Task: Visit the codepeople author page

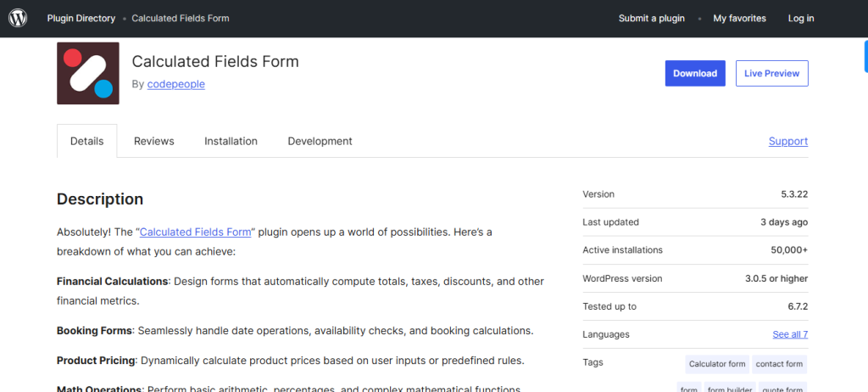Action: pos(176,84)
